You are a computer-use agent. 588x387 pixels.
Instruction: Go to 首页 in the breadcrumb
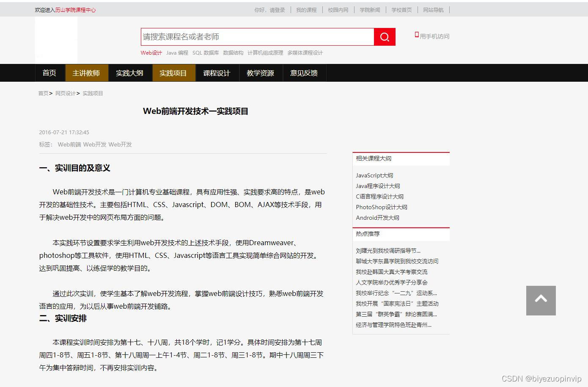point(43,93)
